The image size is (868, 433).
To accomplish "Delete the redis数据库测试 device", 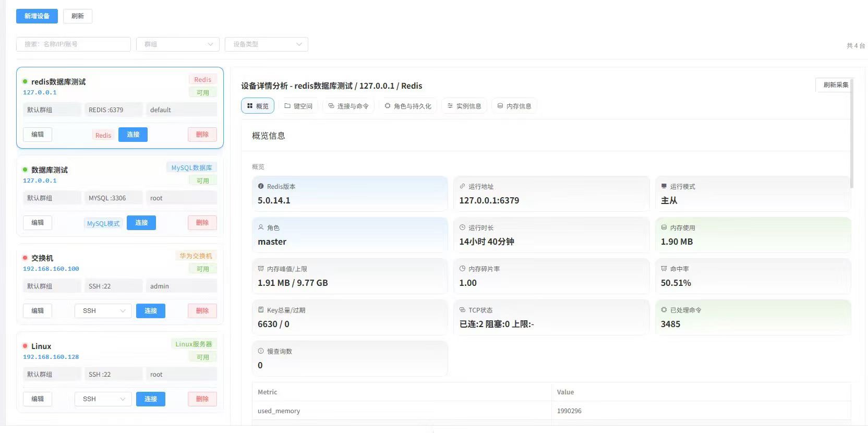I will (x=202, y=135).
